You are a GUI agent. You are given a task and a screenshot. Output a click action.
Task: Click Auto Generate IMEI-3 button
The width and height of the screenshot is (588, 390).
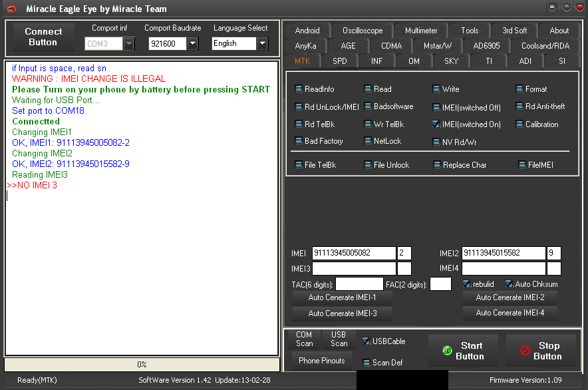click(342, 313)
